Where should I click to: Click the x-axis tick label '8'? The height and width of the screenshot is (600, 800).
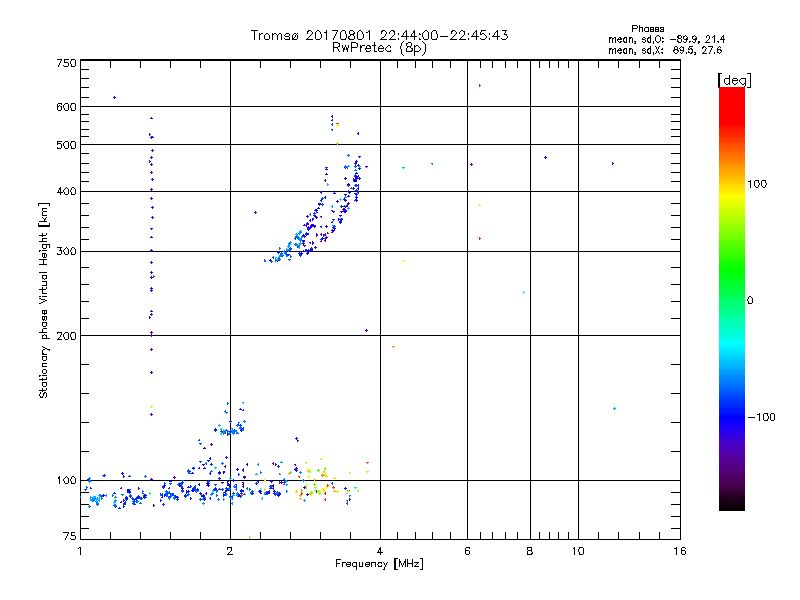pos(530,551)
